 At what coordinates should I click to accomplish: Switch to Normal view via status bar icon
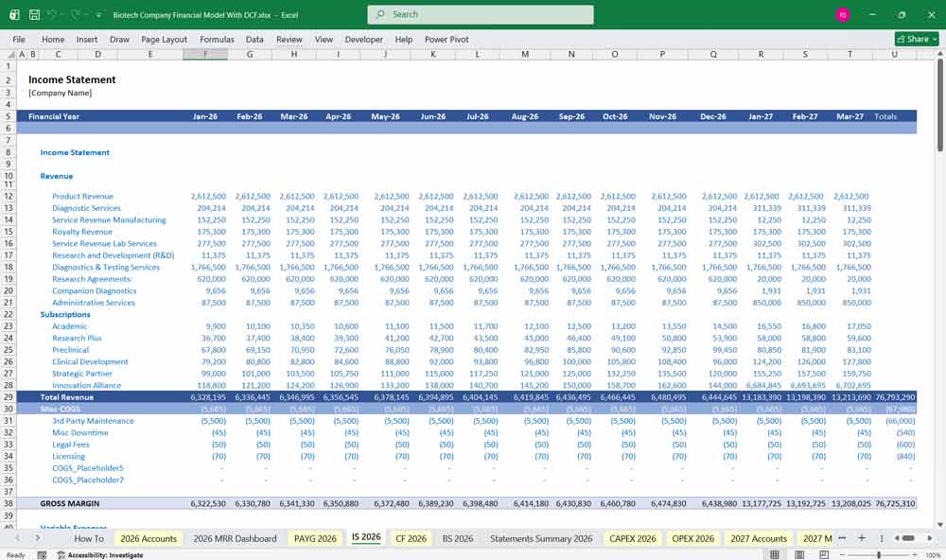coord(776,553)
